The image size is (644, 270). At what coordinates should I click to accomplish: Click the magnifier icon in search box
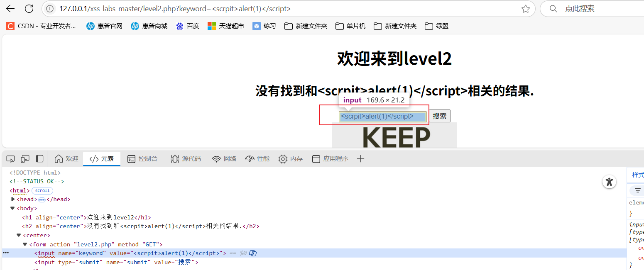(553, 9)
